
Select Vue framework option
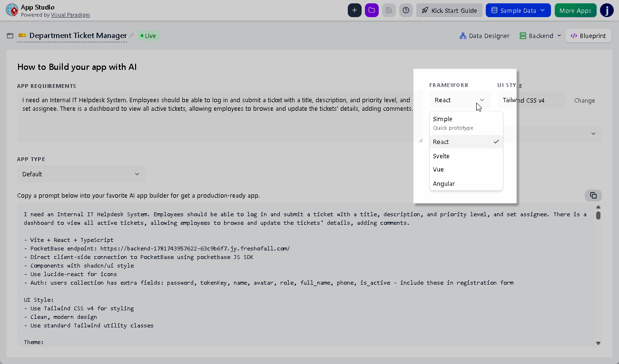coord(466,169)
